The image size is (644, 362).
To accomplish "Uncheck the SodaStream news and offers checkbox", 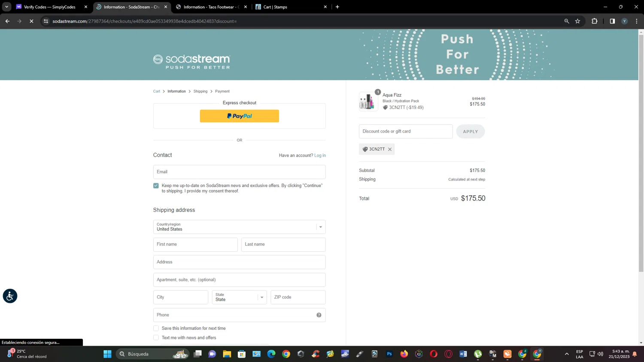I will tap(156, 186).
